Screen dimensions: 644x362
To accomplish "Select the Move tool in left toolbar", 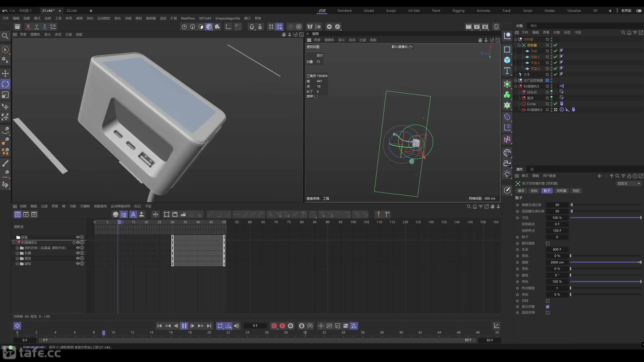I will tap(5, 73).
